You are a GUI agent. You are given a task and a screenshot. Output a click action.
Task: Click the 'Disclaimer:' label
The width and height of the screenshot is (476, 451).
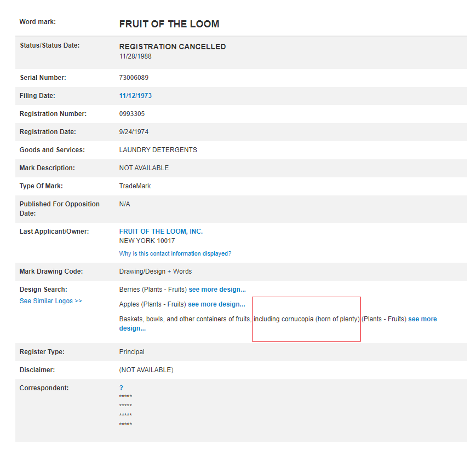[37, 370]
